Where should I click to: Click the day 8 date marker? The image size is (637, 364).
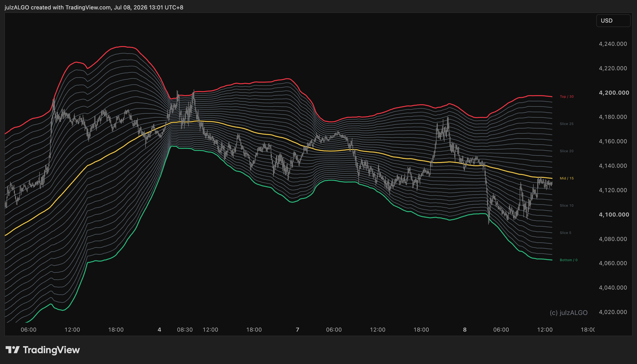[x=465, y=329]
